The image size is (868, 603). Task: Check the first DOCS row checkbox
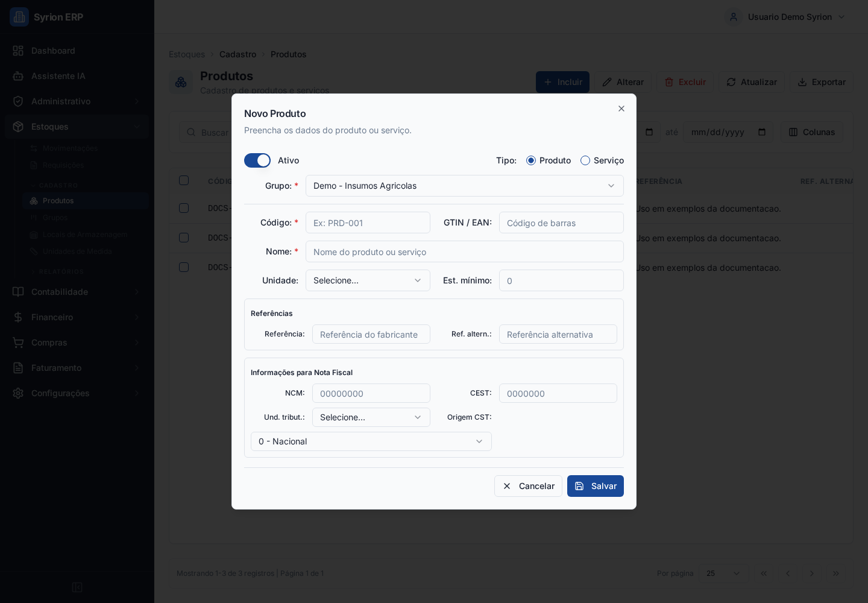coord(184,208)
